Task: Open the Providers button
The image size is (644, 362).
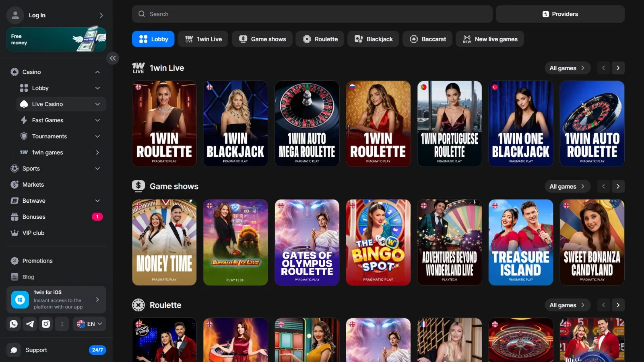Action: point(560,14)
